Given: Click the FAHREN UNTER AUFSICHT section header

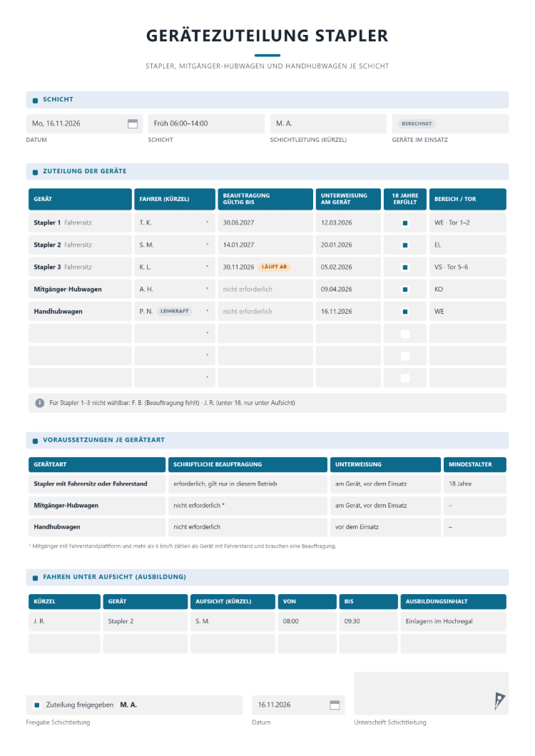Looking at the screenshot, I should (267, 577).
